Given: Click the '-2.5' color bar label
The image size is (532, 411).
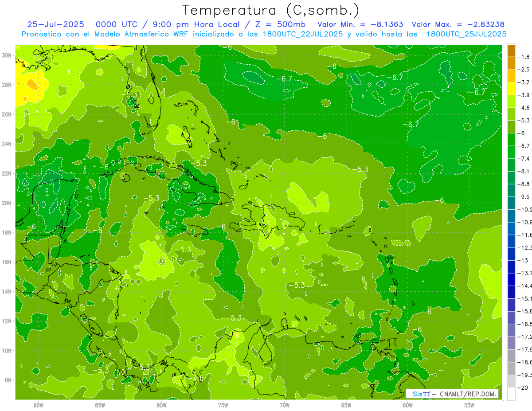Looking at the screenshot, I should click(x=524, y=70).
